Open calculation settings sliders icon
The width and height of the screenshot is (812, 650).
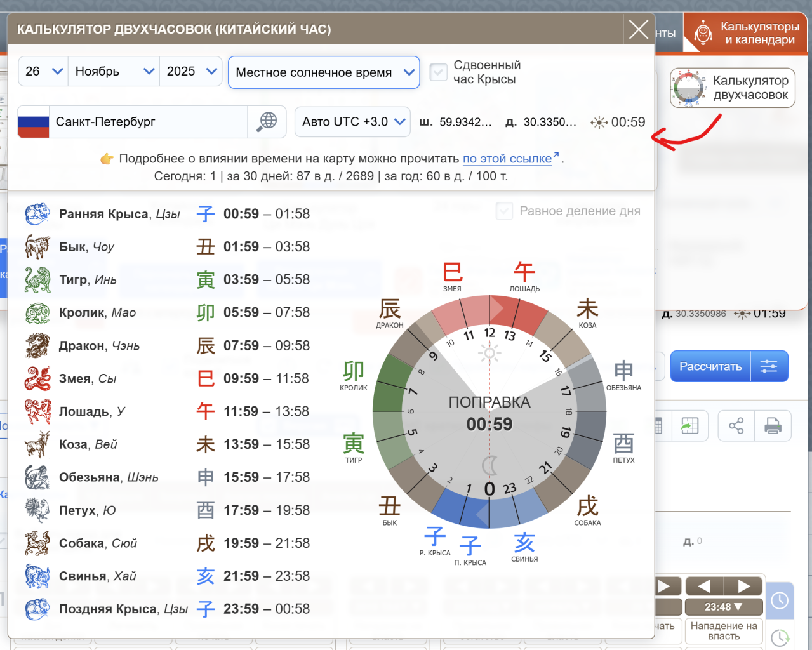769,366
